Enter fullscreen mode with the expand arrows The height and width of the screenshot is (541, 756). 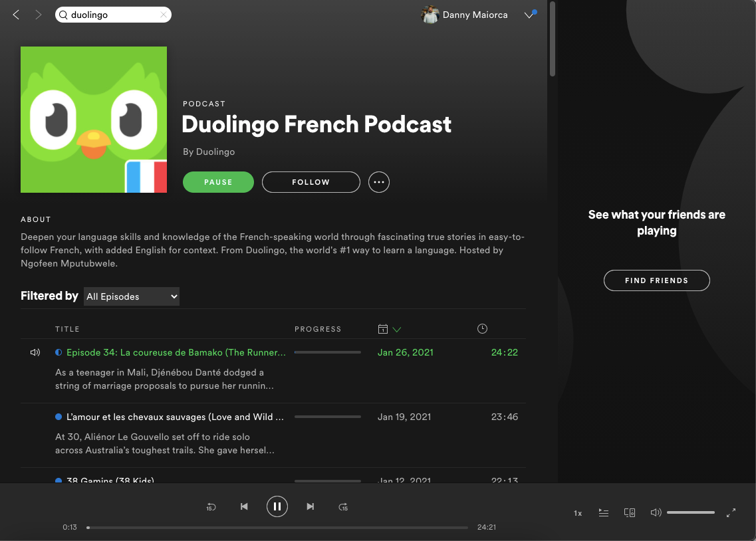[731, 512]
